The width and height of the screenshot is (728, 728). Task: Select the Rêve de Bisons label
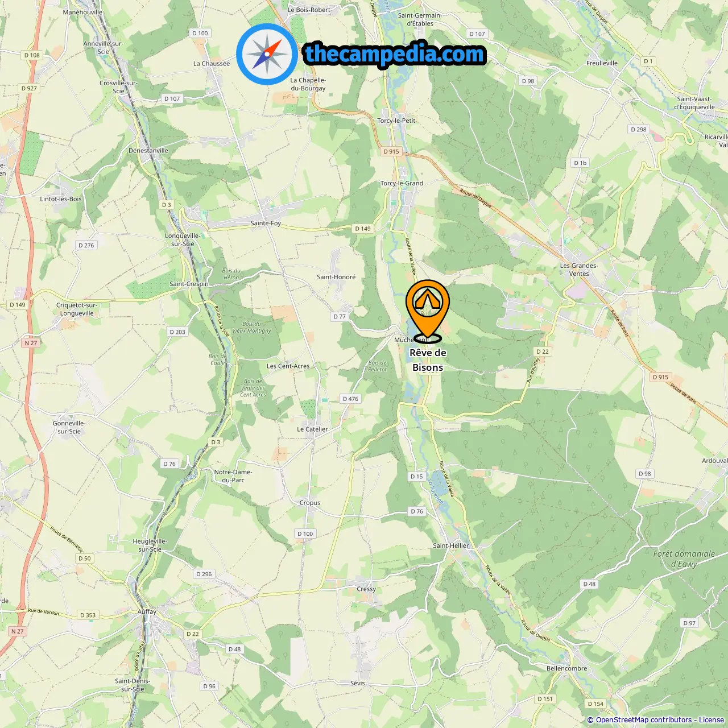[428, 360]
